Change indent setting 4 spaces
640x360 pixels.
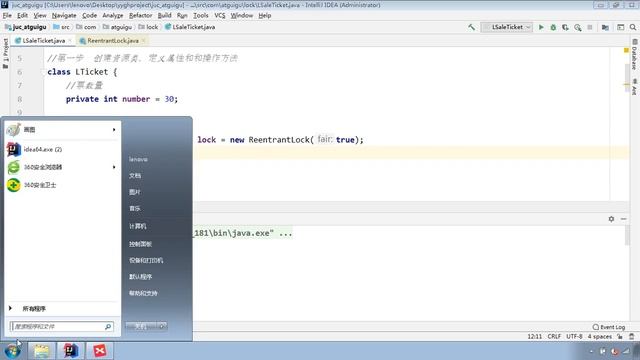coord(600,337)
